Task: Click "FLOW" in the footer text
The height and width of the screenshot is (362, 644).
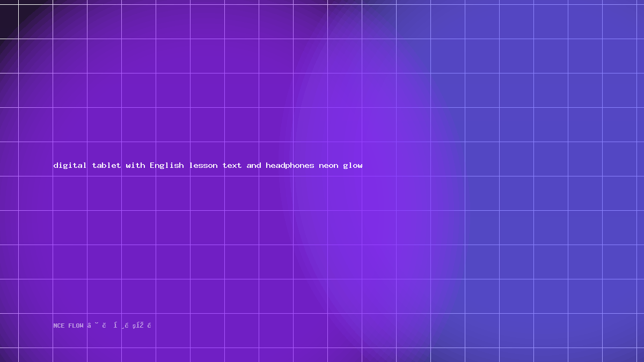Action: coord(76,326)
